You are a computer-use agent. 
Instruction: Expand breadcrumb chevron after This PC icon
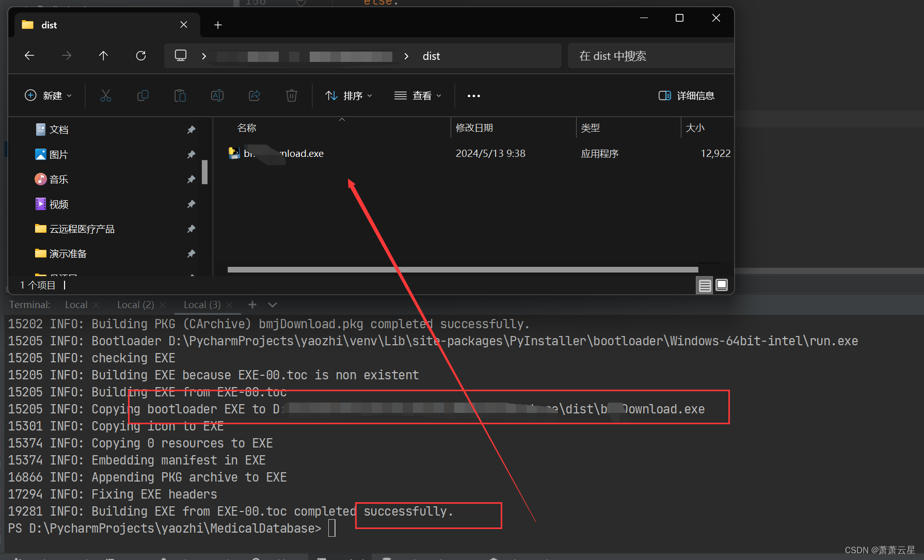[204, 56]
